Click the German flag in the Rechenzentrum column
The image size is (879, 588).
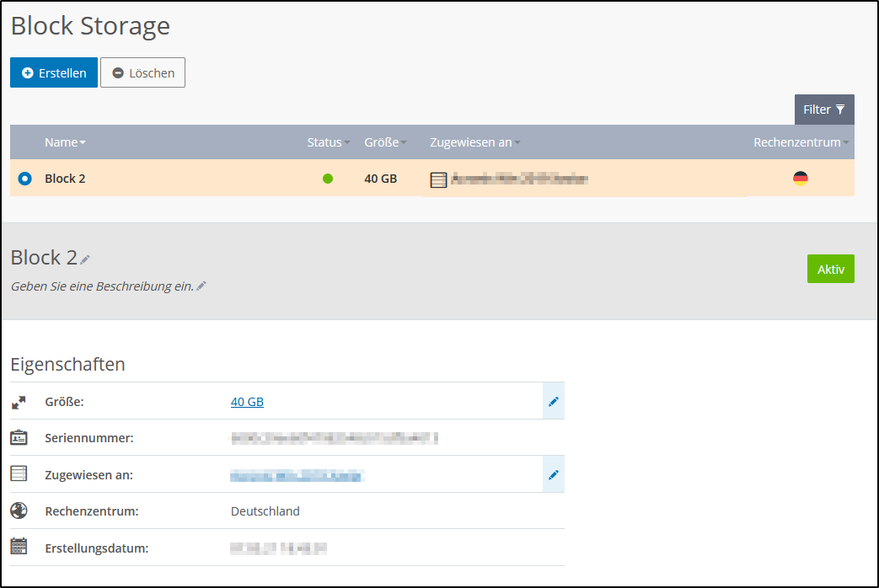801,179
